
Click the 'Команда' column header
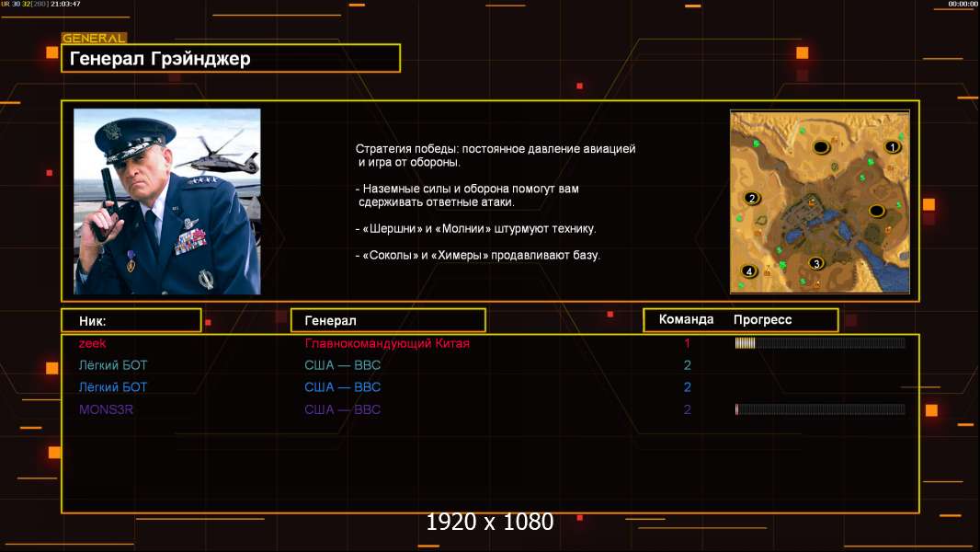(x=686, y=319)
